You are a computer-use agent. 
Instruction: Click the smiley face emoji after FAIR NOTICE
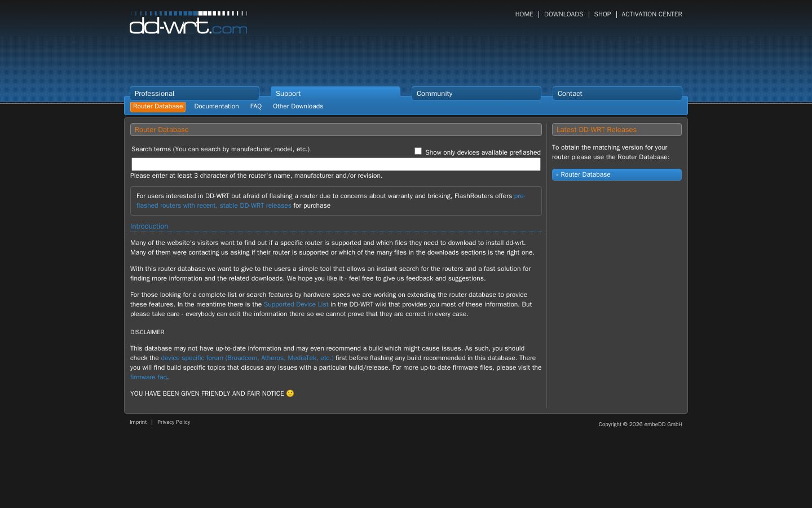point(290,393)
